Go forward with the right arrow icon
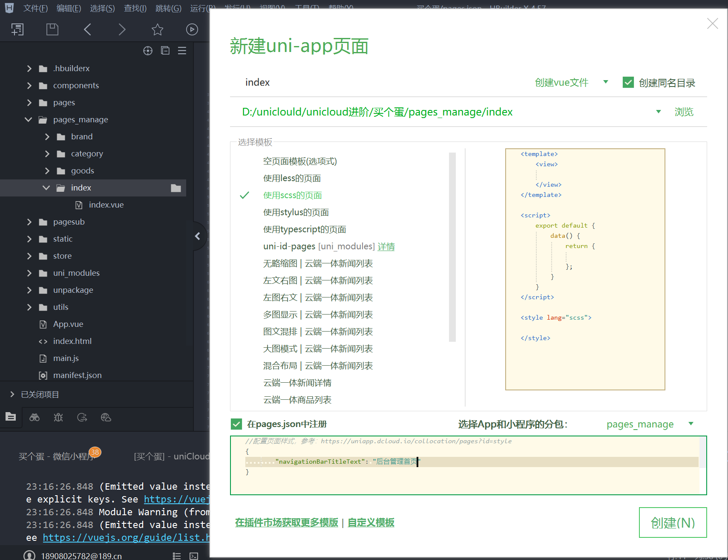The width and height of the screenshot is (728, 560). pyautogui.click(x=122, y=29)
